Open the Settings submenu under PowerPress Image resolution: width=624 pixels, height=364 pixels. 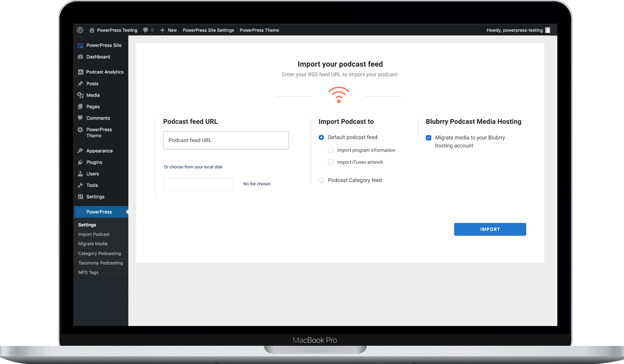(87, 225)
